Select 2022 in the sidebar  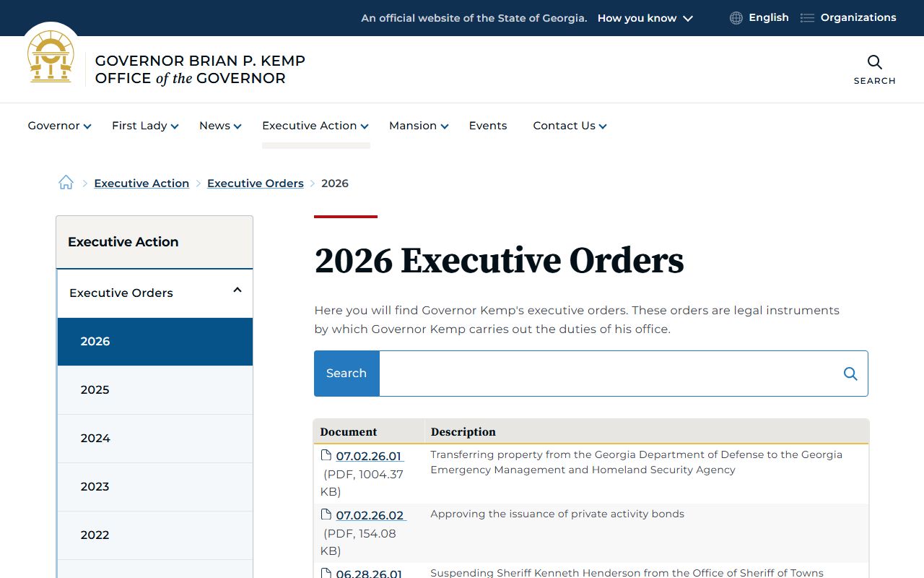155,535
